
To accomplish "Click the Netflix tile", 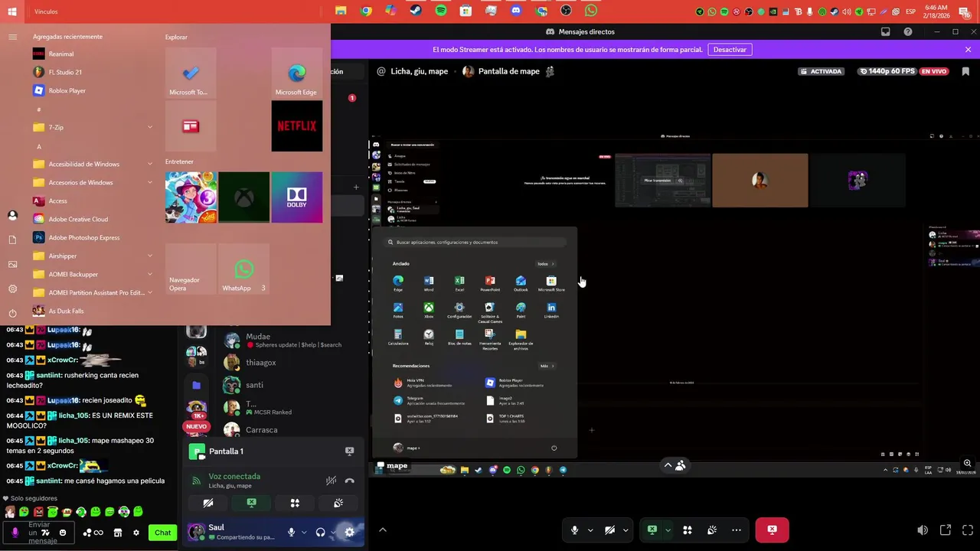I will point(297,126).
